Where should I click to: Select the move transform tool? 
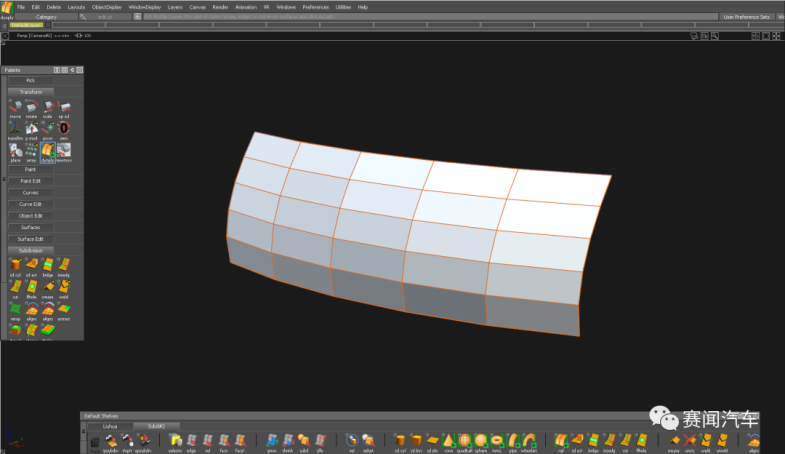click(15, 107)
